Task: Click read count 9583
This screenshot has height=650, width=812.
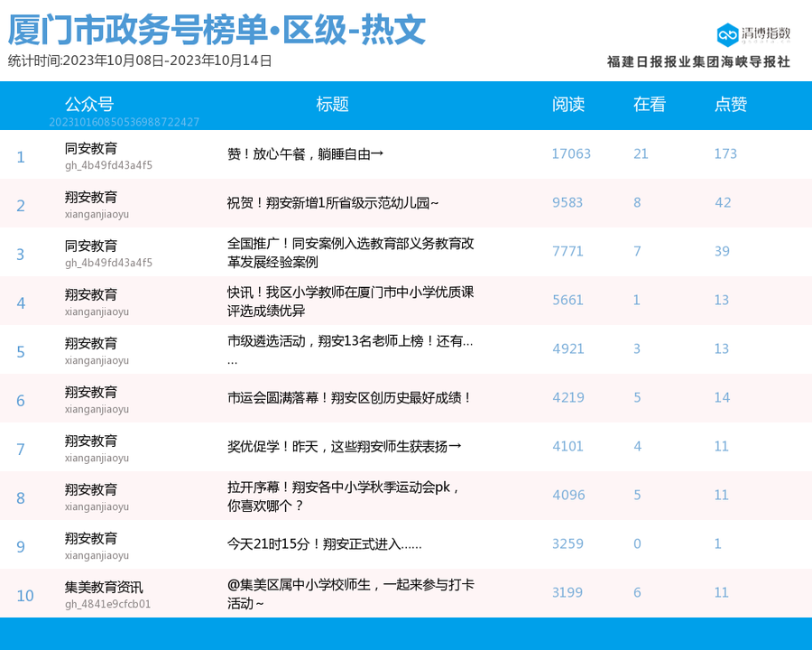Action: coord(567,202)
